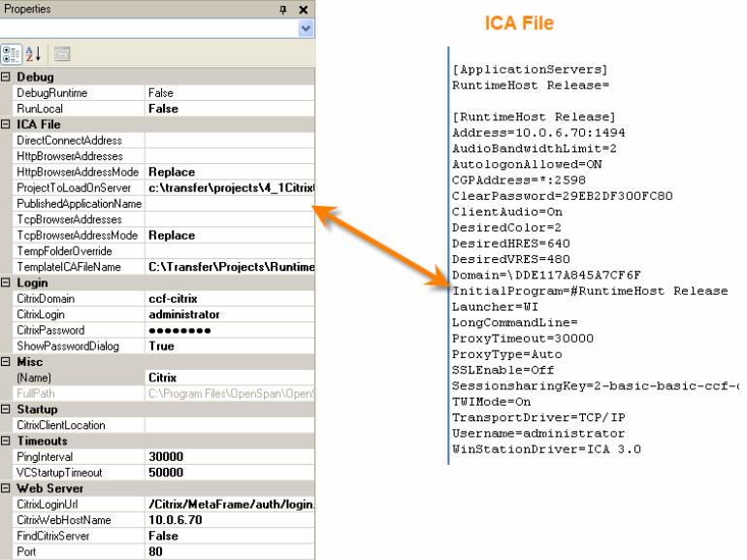Edit the Port value 80
The image size is (747, 560).
(x=230, y=551)
